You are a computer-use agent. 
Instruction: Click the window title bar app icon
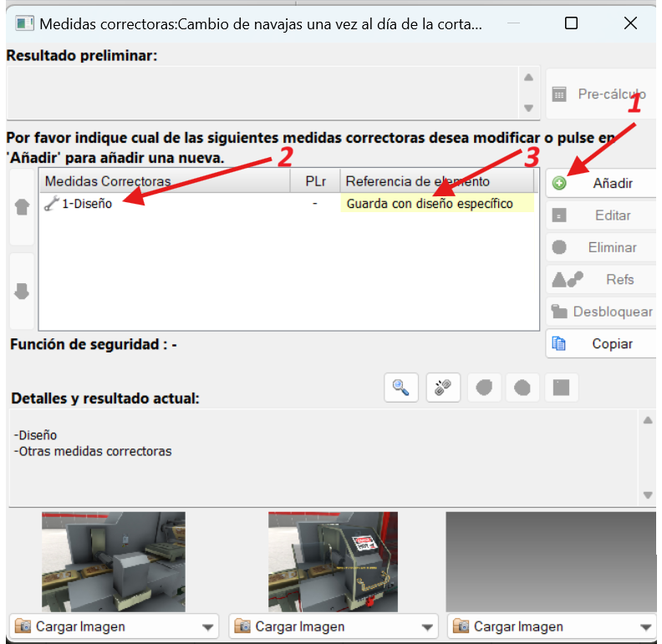(24, 23)
